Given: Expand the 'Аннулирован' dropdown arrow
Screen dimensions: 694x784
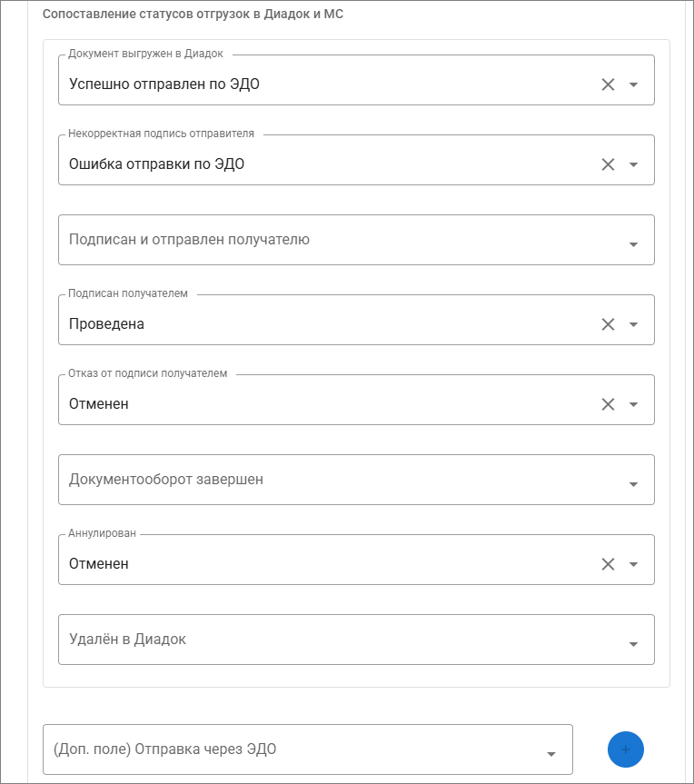Looking at the screenshot, I should [634, 564].
